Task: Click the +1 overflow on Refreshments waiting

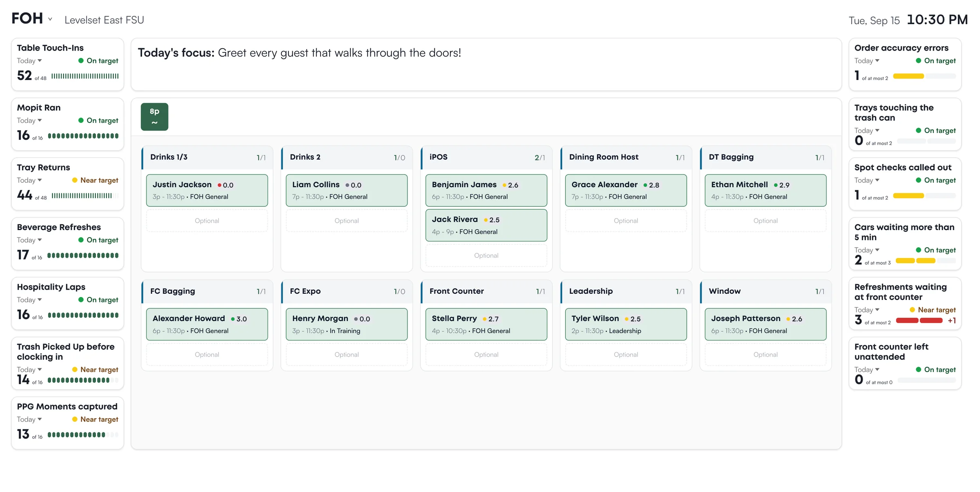Action: point(952,321)
